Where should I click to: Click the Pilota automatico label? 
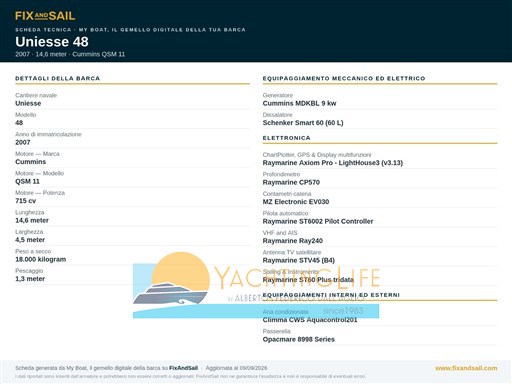pos(285,213)
